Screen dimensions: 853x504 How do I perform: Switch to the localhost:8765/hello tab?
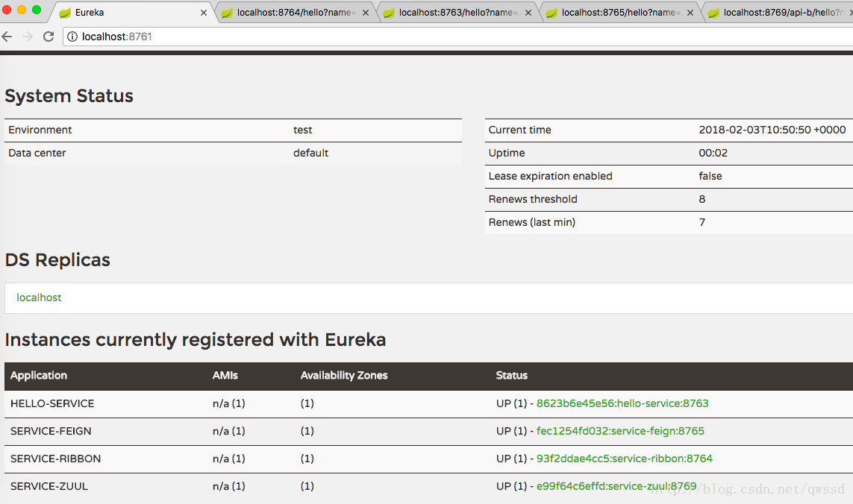pyautogui.click(x=621, y=13)
